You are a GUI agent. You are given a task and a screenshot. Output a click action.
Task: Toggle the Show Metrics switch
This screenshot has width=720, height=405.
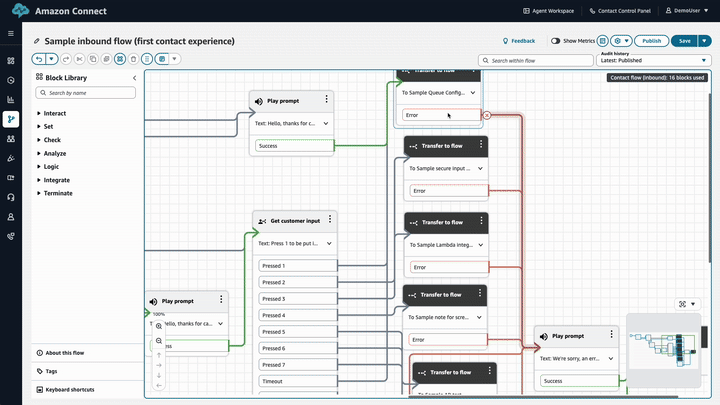[x=556, y=41]
